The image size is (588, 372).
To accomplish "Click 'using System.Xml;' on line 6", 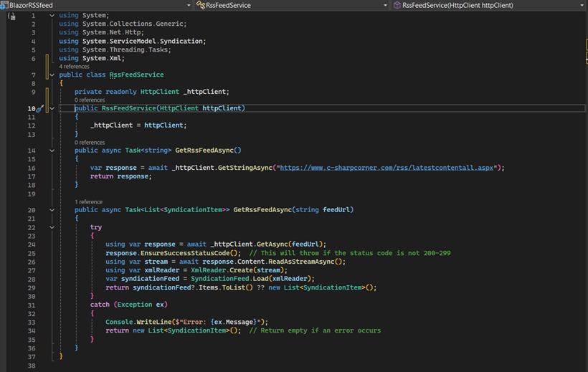I will point(92,58).
